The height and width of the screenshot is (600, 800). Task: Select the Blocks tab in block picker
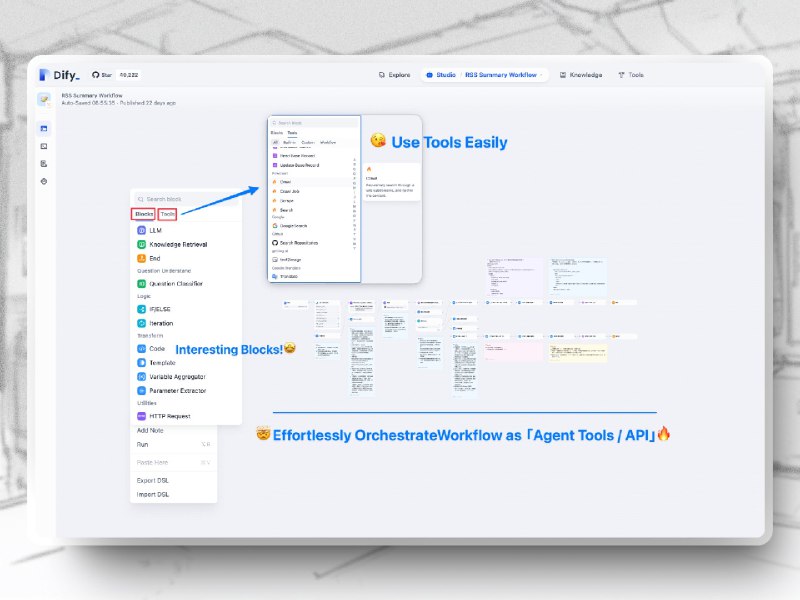tap(143, 214)
